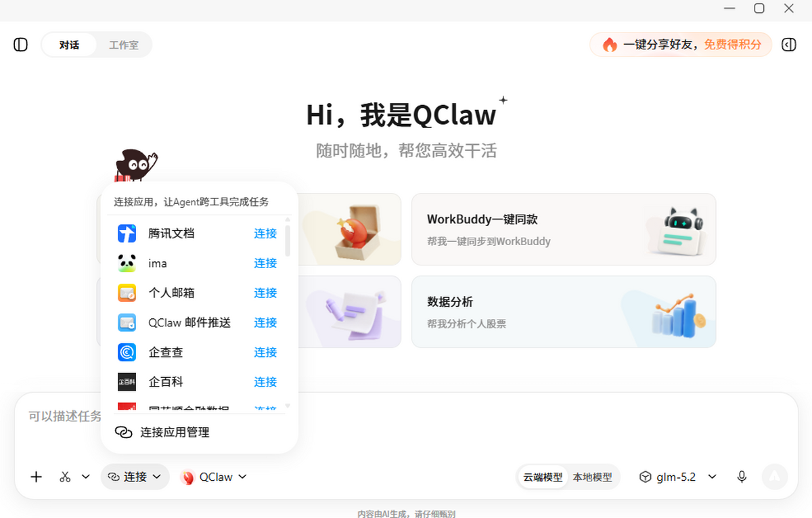Connect 企百科 via its 连接 link
Screen dimensions: 812x518
265,382
